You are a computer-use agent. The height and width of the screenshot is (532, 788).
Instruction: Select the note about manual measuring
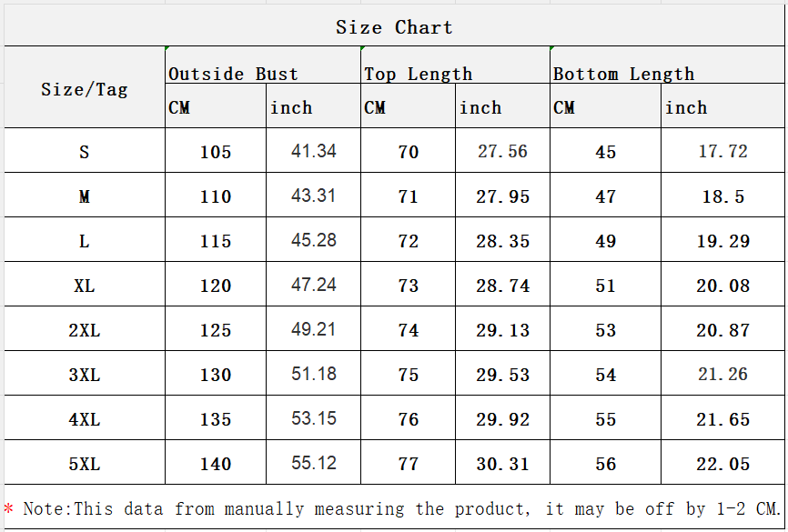coord(402,508)
